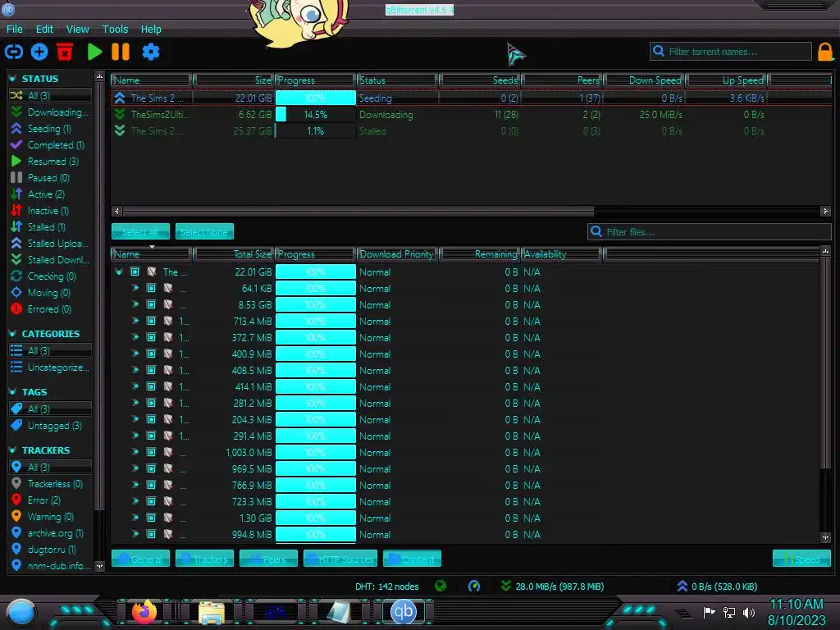The height and width of the screenshot is (630, 840).
Task: Click the Select None button
Action: [x=204, y=232]
